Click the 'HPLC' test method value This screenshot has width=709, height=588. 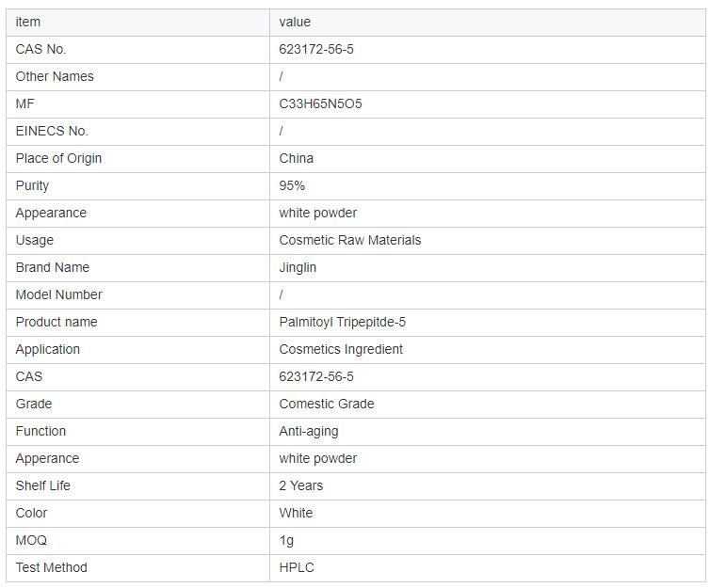pos(297,567)
